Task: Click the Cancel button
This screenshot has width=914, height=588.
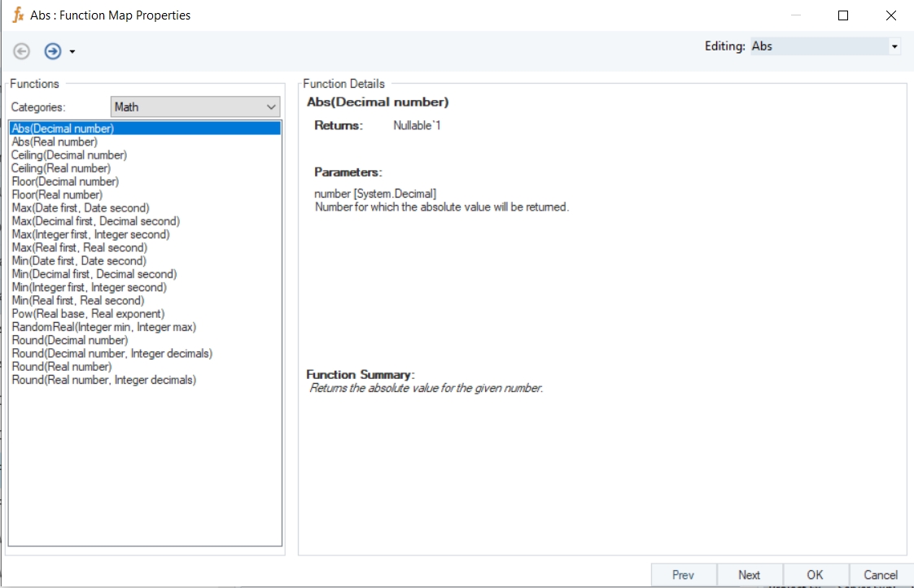Action: 880,575
